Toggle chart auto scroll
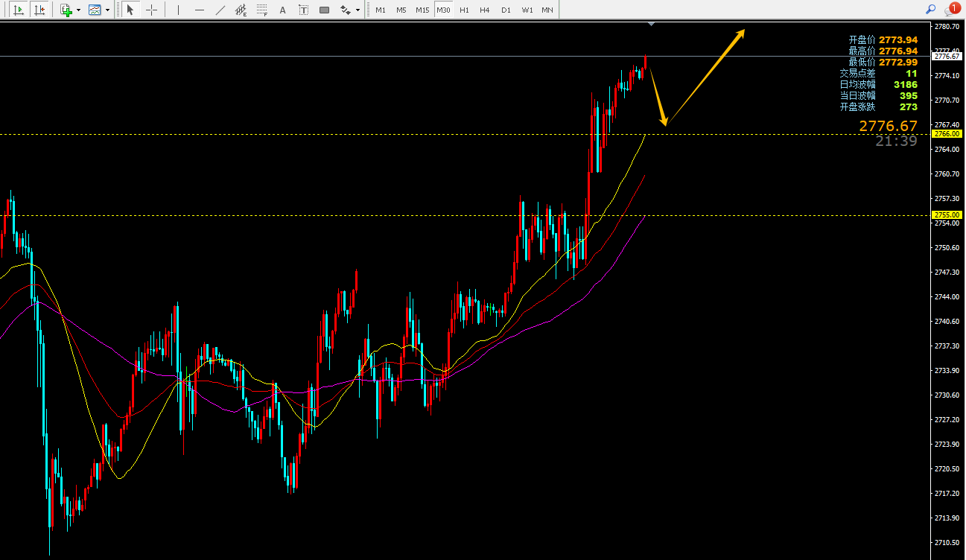The height and width of the screenshot is (560, 966). point(19,10)
